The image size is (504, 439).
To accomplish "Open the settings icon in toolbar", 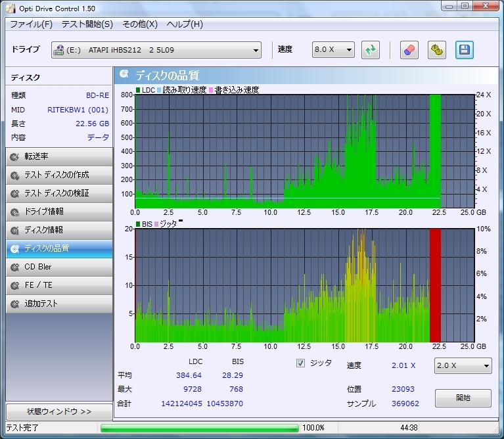I will [436, 50].
